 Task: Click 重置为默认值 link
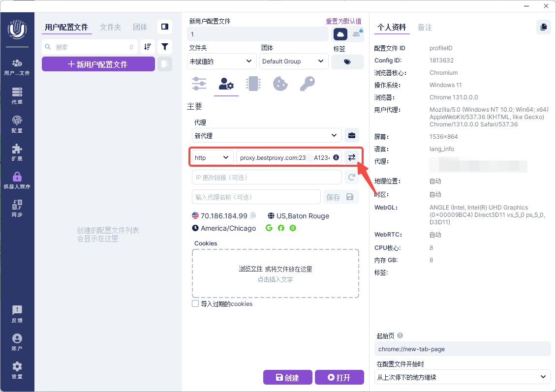pos(343,21)
